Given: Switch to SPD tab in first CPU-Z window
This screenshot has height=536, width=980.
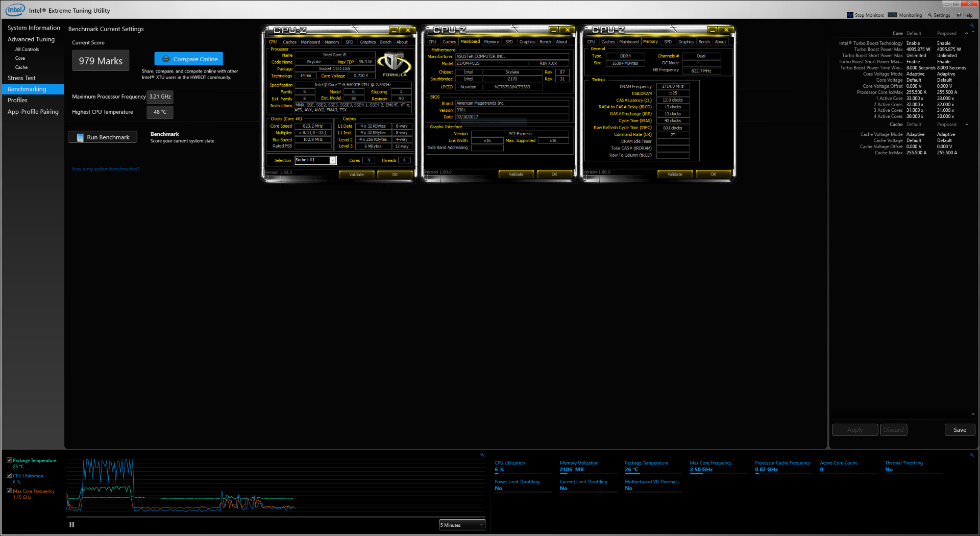Looking at the screenshot, I should pos(349,42).
